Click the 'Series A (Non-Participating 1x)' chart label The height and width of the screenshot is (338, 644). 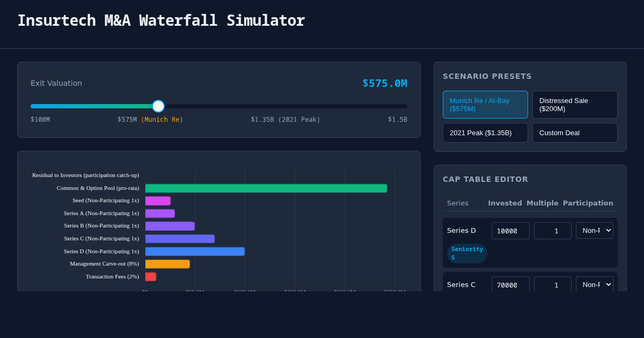click(x=101, y=213)
